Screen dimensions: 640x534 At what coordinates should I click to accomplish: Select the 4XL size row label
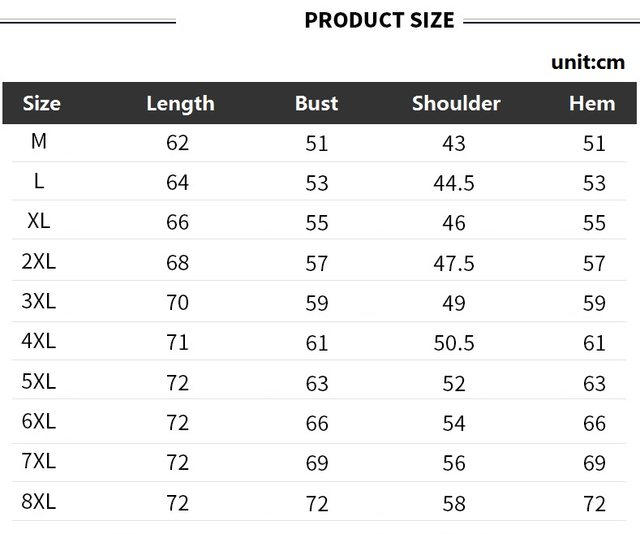(x=39, y=342)
